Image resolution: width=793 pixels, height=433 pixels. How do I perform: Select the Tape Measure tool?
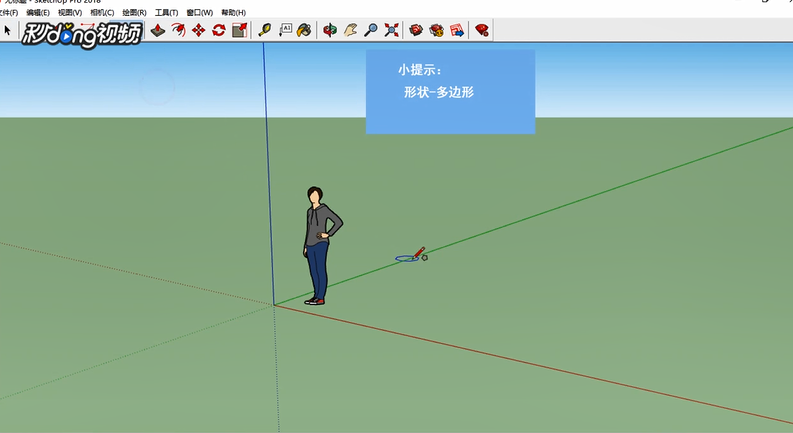tap(265, 30)
